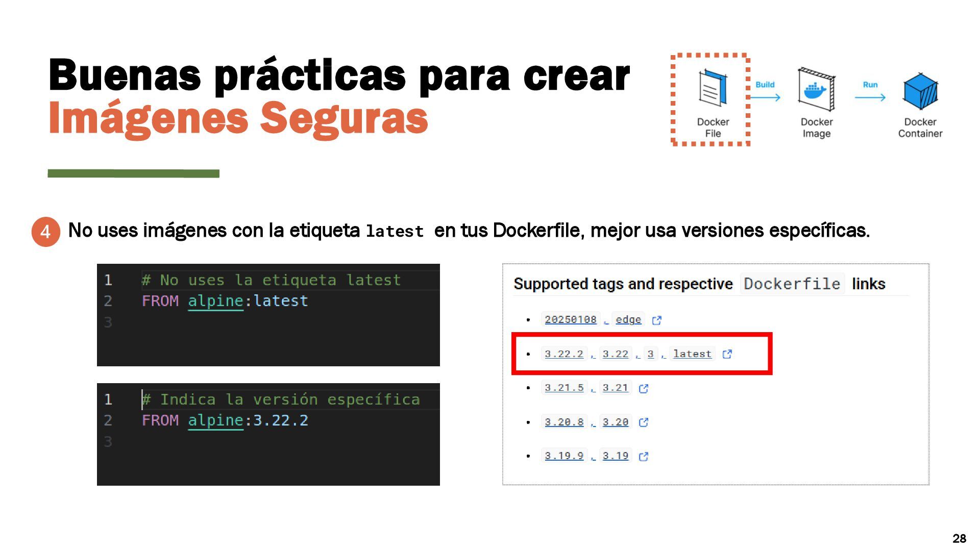The width and height of the screenshot is (980, 551).
Task: Click the FROM alpine:latest code line
Action: pos(225,301)
